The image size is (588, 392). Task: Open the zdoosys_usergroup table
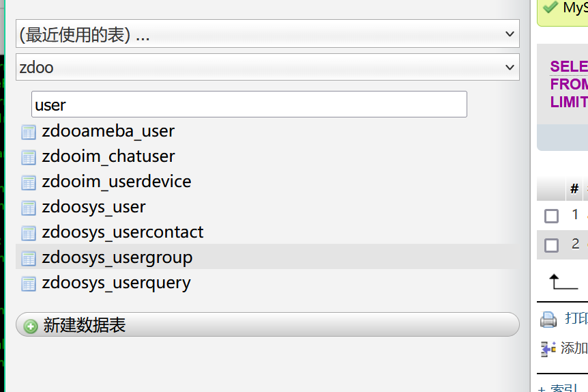point(117,258)
